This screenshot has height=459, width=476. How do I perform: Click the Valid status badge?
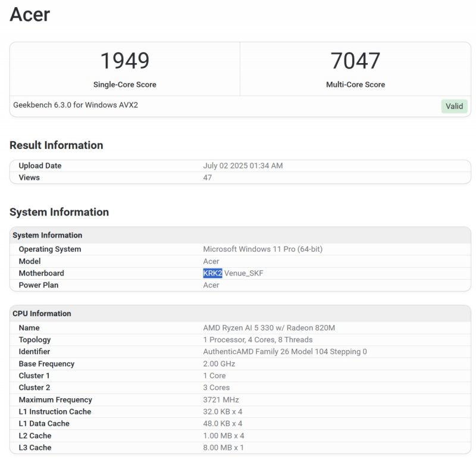point(454,106)
